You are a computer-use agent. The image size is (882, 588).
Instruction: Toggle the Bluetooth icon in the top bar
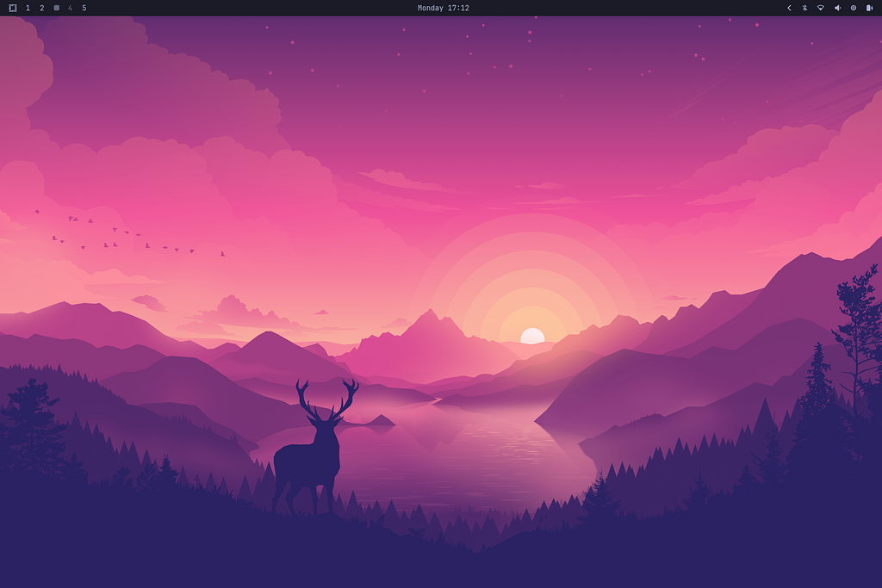pos(804,8)
